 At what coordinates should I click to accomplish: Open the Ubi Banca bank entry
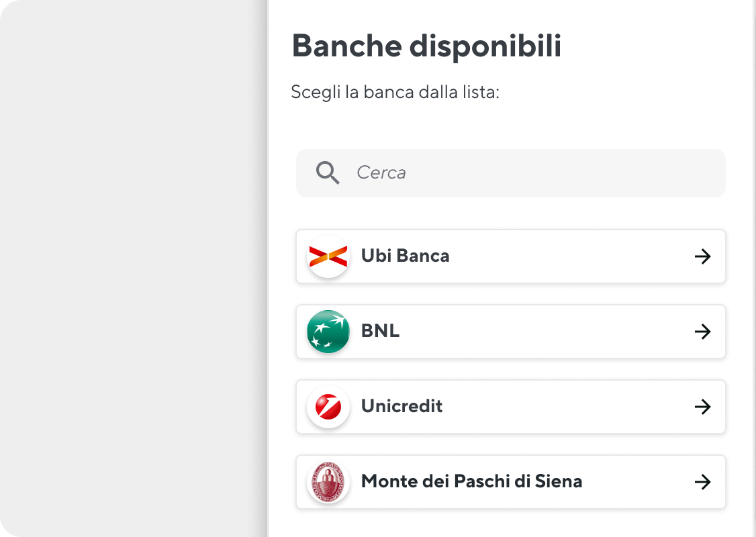click(x=510, y=256)
